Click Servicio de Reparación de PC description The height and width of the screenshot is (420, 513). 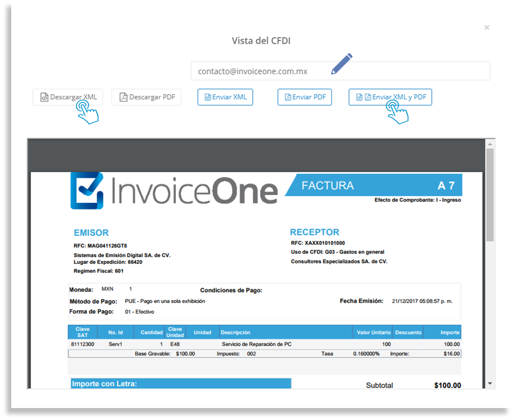click(257, 344)
